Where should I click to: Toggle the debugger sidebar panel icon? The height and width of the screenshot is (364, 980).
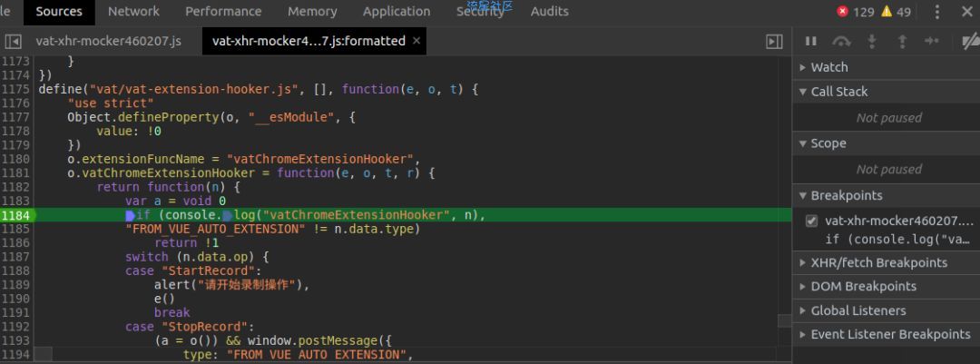[774, 41]
